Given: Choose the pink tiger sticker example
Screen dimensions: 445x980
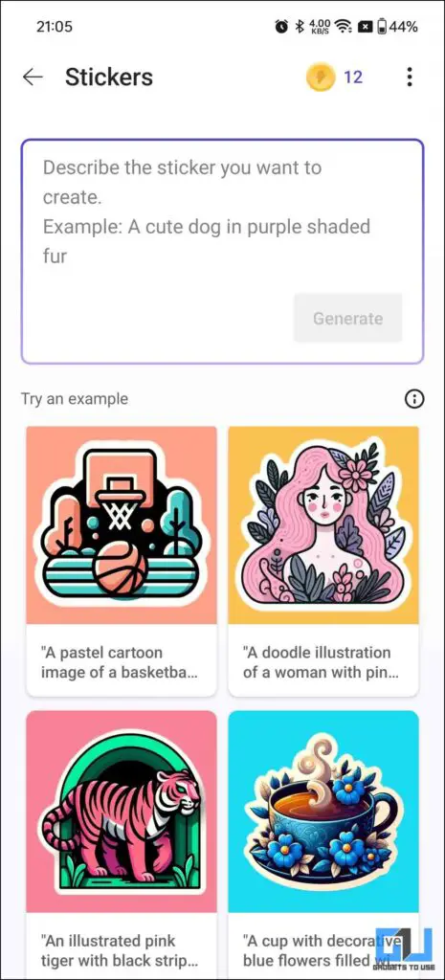Looking at the screenshot, I should pyautogui.click(x=122, y=812).
